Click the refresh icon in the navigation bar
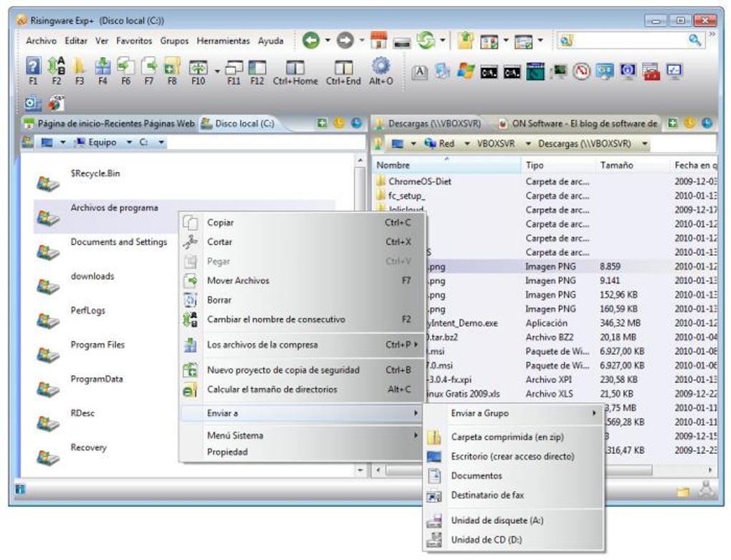Screen dimensions: 731x560 pyautogui.click(x=426, y=39)
